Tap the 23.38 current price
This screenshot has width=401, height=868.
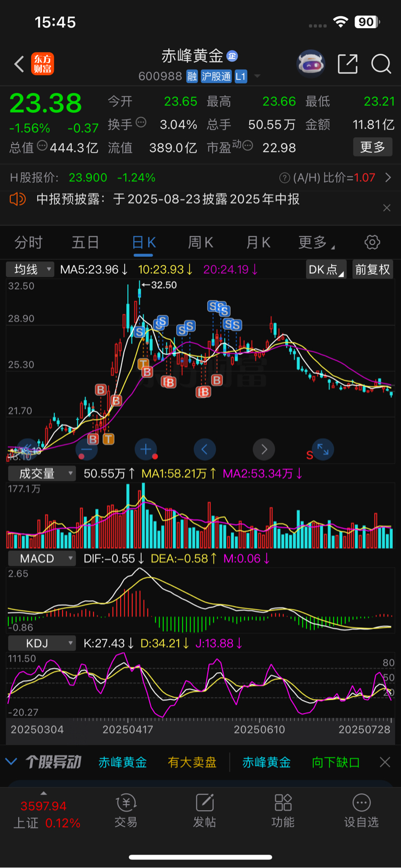(46, 103)
